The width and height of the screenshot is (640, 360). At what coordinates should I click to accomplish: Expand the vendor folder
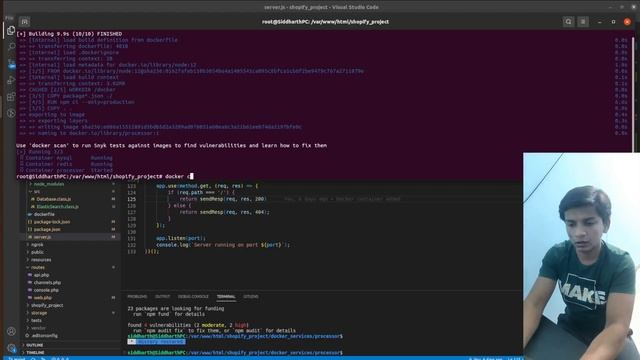coord(38,328)
